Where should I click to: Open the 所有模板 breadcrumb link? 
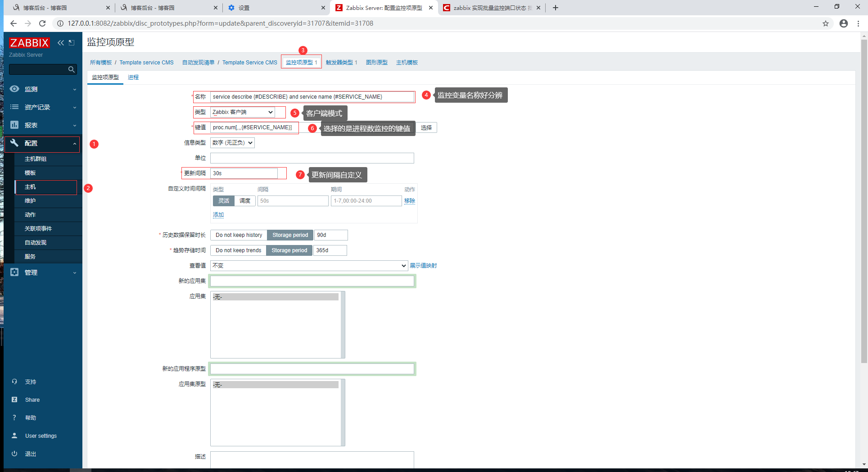pos(101,63)
